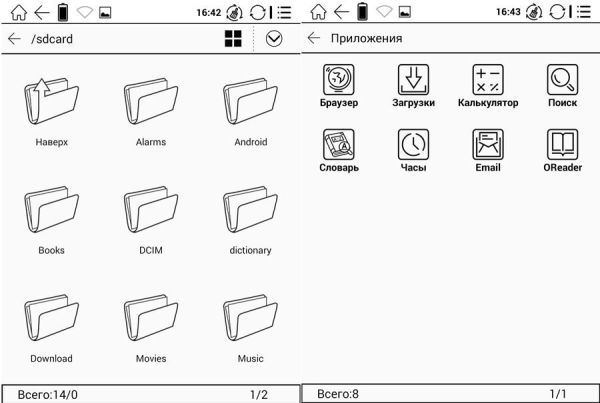Tap the Home icon in left status bar
This screenshot has width=600, height=403.
tap(16, 13)
